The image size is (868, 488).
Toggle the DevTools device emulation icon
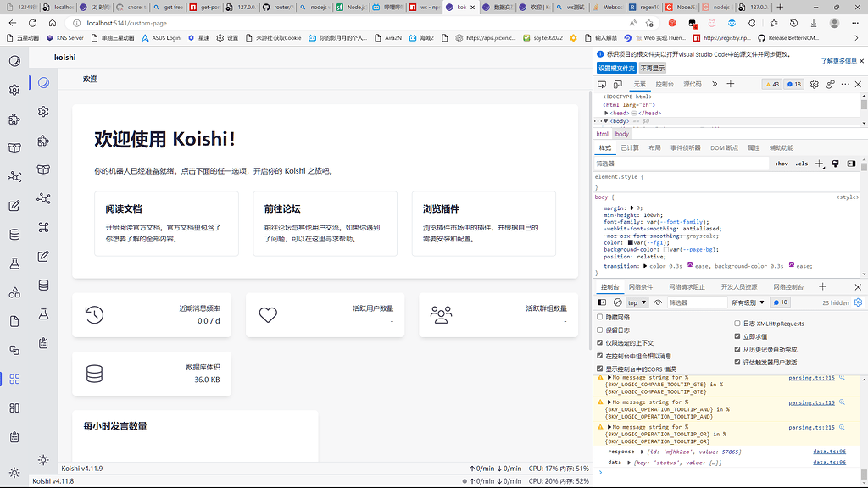pos(618,84)
